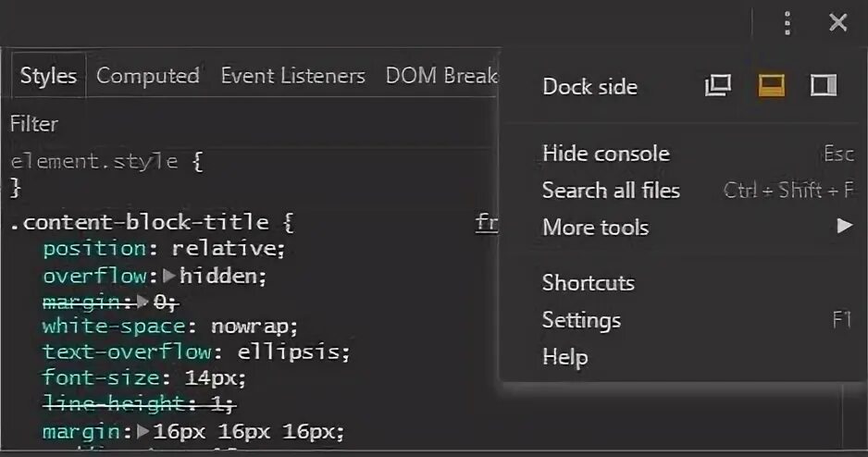This screenshot has height=457, width=868.
Task: Select dock to right icon
Action: click(824, 86)
